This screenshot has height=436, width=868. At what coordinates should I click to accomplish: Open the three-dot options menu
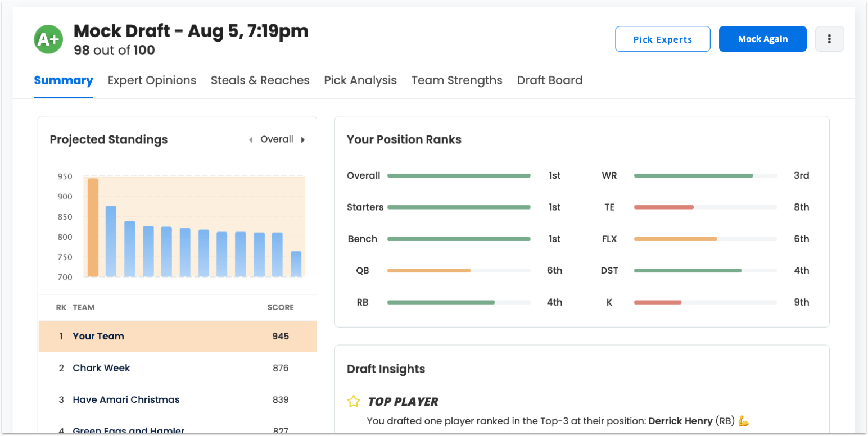pyautogui.click(x=830, y=39)
